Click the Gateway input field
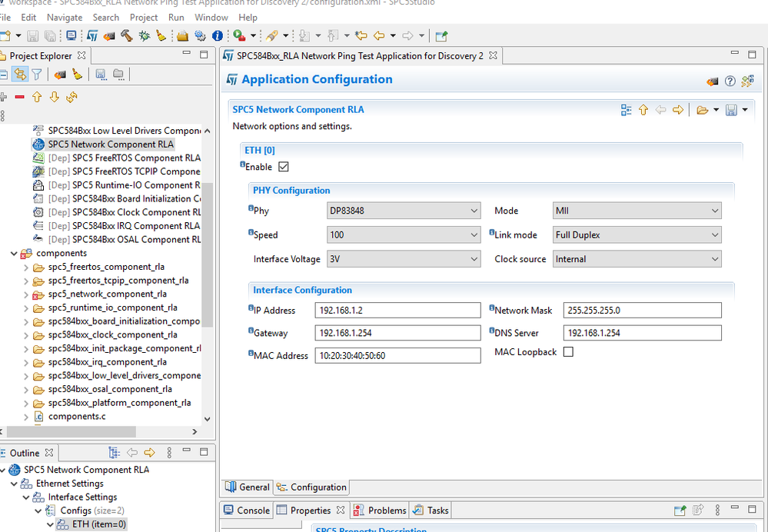This screenshot has height=532, width=768. click(x=397, y=333)
